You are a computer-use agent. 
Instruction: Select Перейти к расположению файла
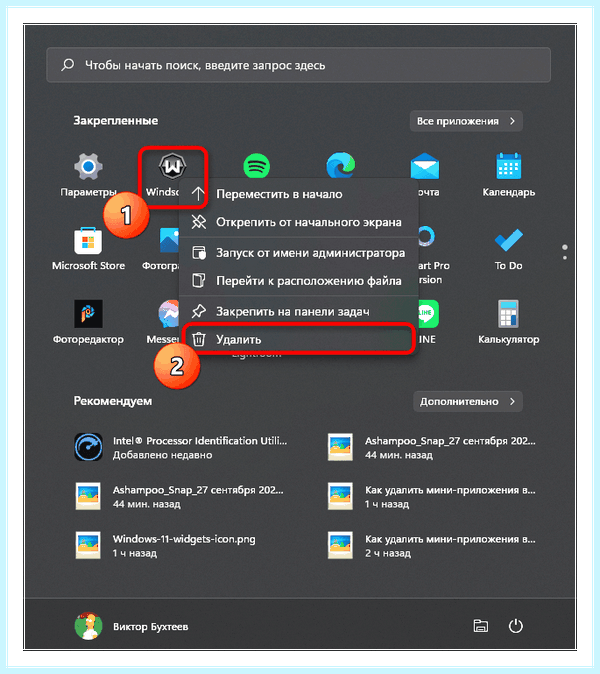click(x=298, y=281)
